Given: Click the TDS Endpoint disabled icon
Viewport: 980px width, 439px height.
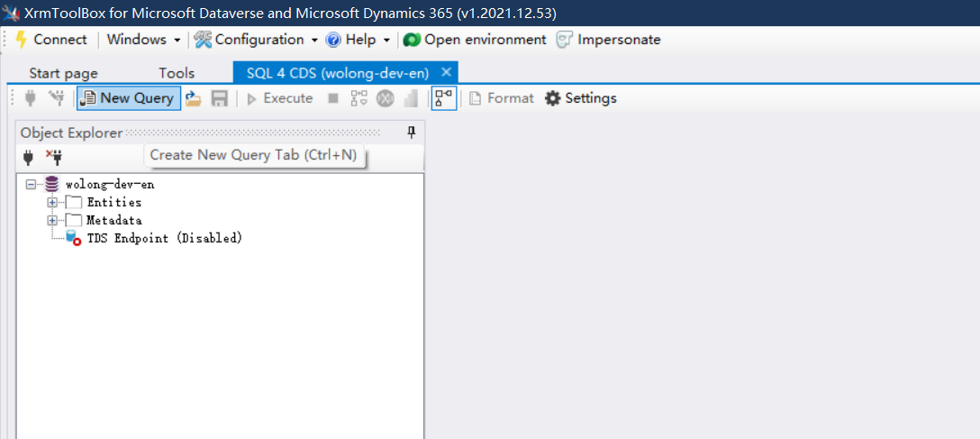Looking at the screenshot, I should (x=73, y=238).
